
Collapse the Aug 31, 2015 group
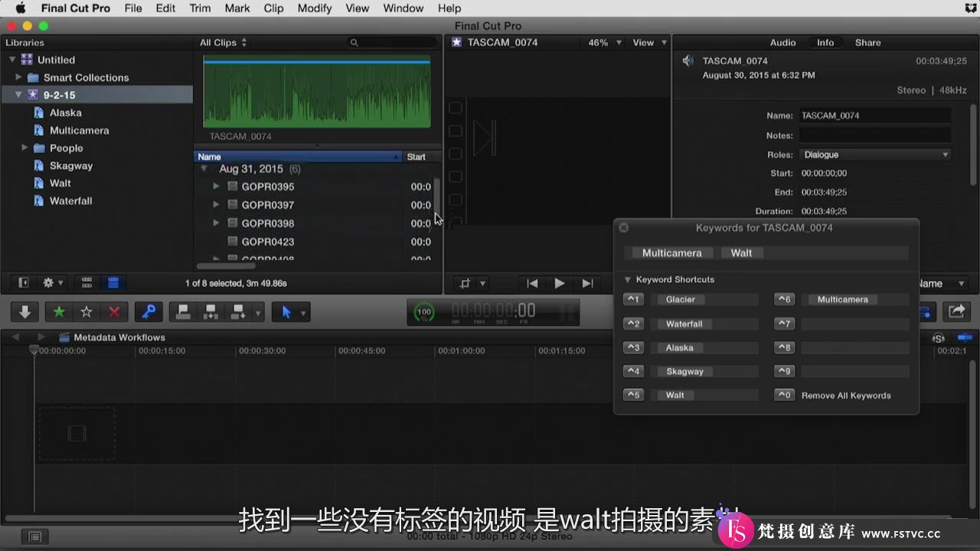[204, 168]
